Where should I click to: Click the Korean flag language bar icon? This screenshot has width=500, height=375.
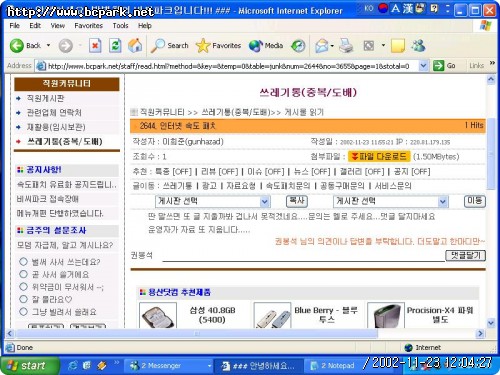(x=383, y=9)
